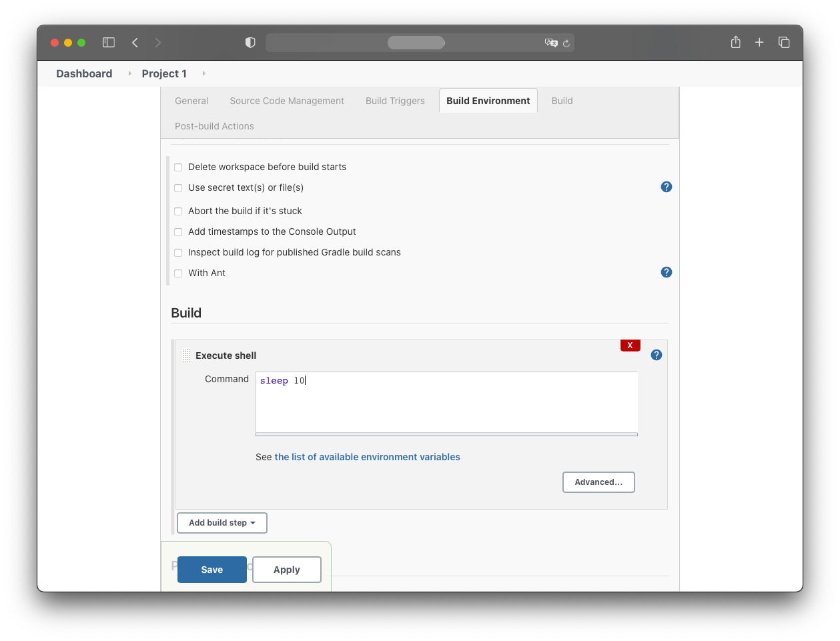The height and width of the screenshot is (641, 840).
Task: Open a new browser tab
Action: 759,43
